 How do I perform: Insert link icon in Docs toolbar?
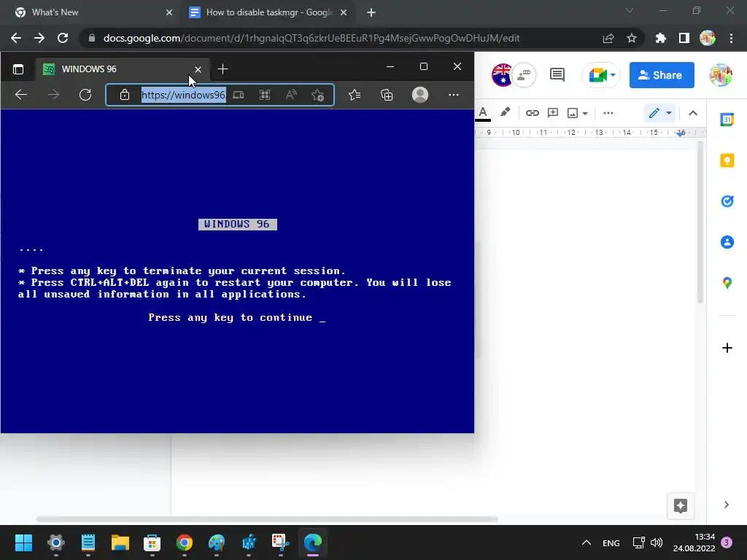point(532,113)
